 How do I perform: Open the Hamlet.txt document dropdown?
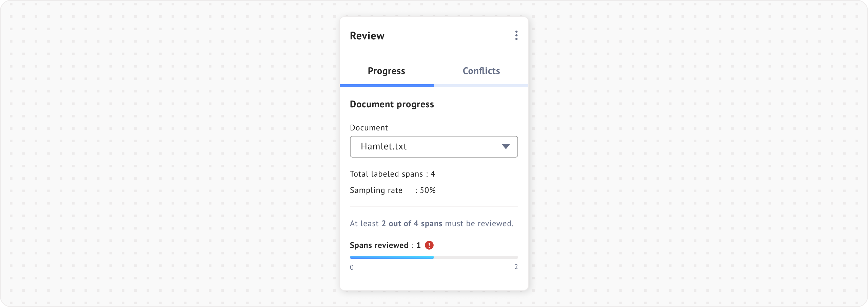pos(433,147)
